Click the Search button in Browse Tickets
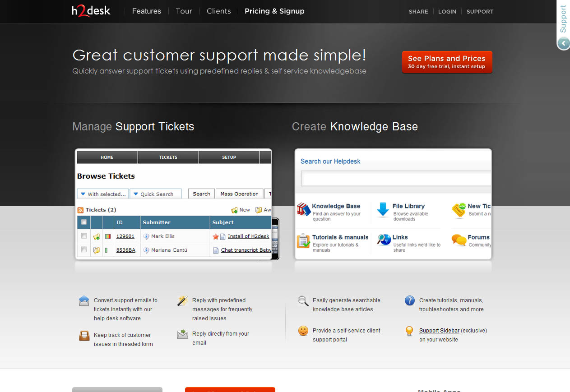 201,194
